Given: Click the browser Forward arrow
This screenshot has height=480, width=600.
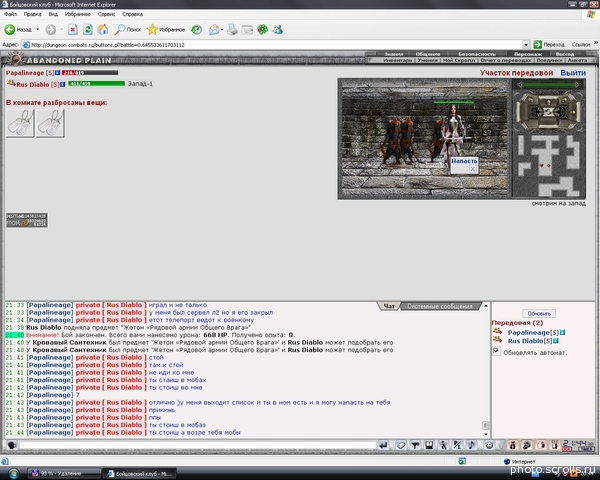Looking at the screenshot, I should 51,29.
